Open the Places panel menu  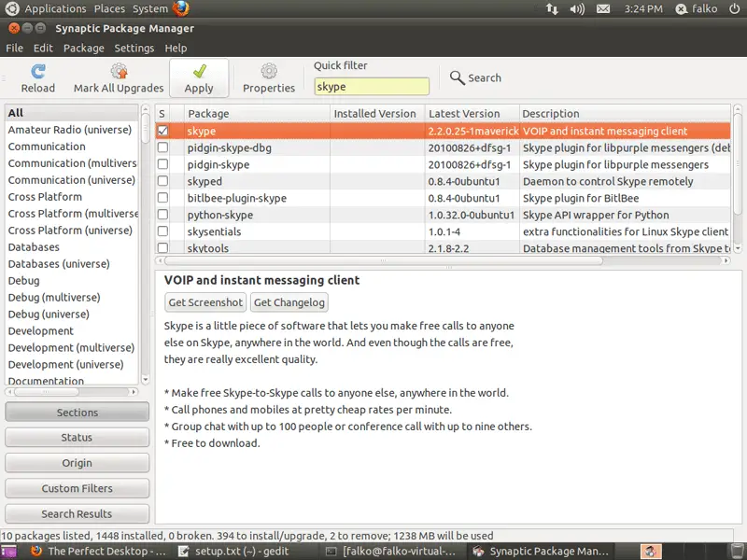pyautogui.click(x=109, y=8)
